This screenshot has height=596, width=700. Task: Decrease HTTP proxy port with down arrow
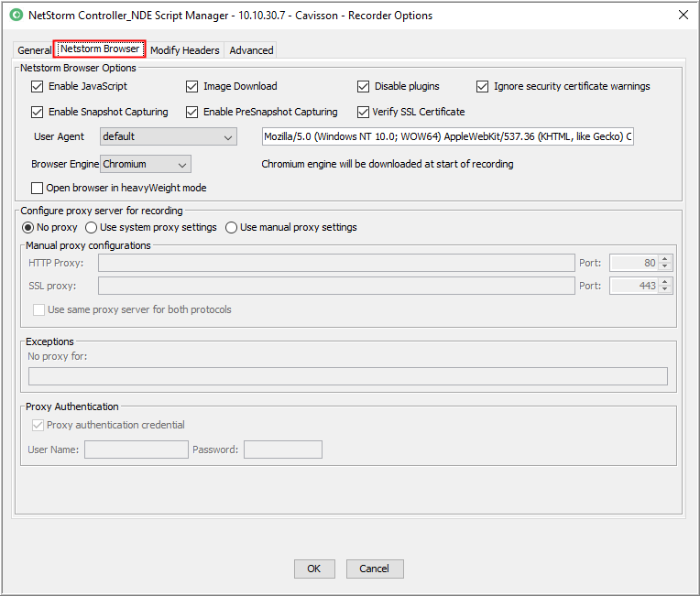[x=665, y=266]
